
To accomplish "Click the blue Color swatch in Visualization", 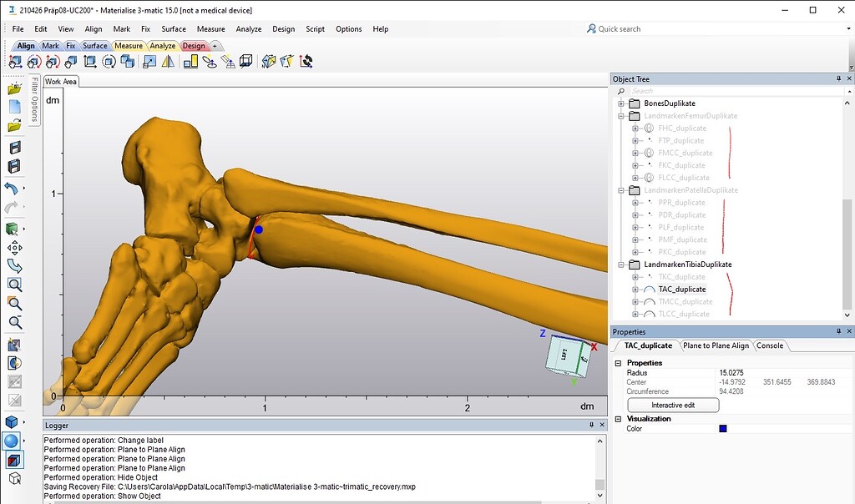I will (x=723, y=429).
